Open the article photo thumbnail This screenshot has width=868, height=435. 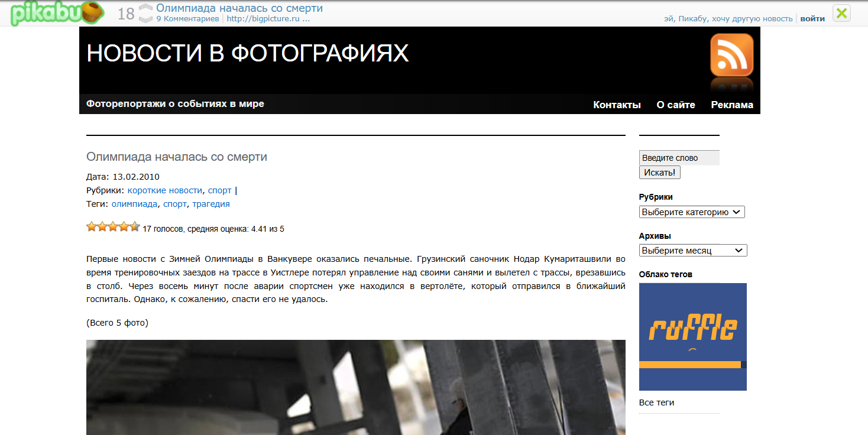355,387
